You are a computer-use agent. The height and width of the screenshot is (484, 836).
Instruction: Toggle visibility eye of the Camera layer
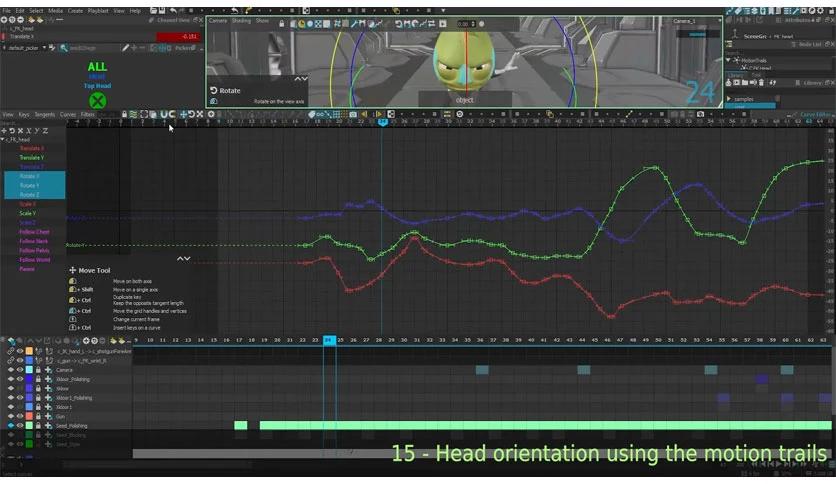click(20, 370)
